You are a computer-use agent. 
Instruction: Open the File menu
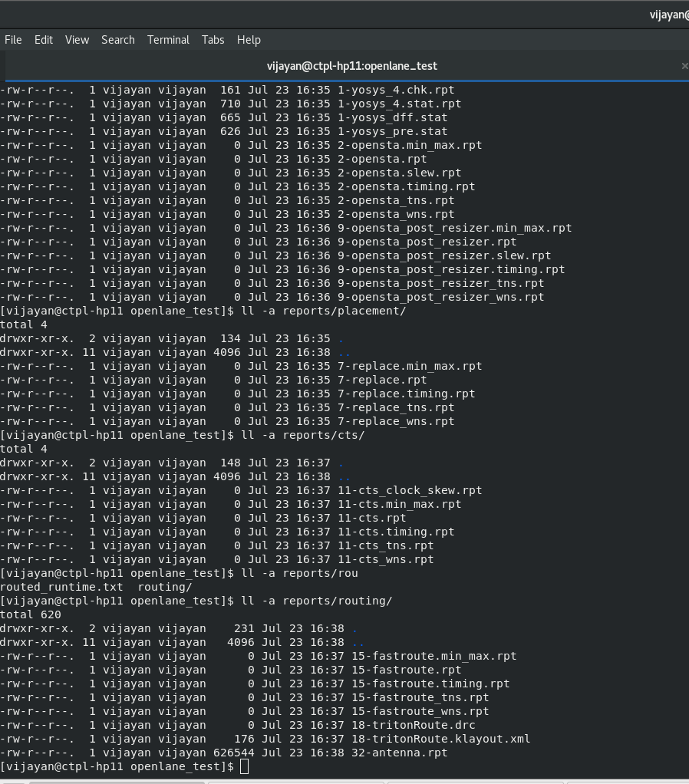(x=13, y=40)
